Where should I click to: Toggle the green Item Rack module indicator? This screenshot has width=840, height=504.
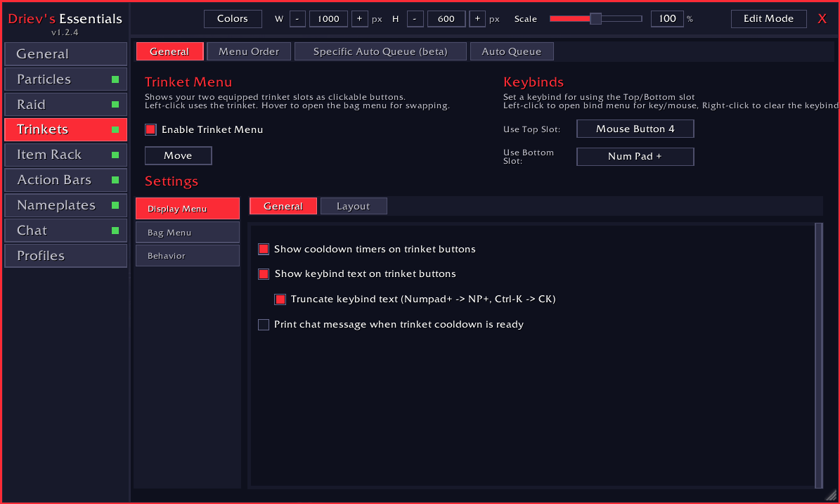click(115, 155)
